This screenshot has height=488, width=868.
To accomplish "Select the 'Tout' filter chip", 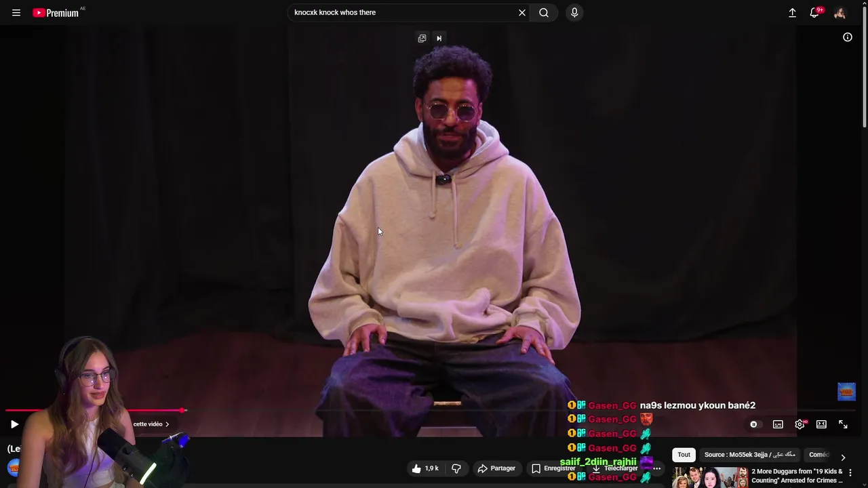I will coord(684,455).
